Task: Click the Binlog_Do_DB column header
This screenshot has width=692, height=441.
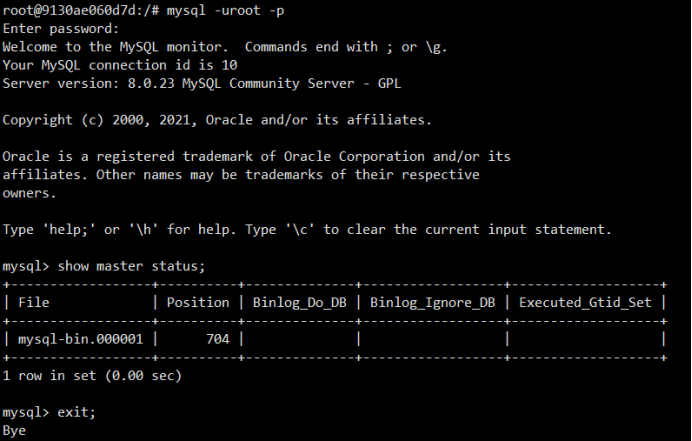Action: tap(303, 302)
